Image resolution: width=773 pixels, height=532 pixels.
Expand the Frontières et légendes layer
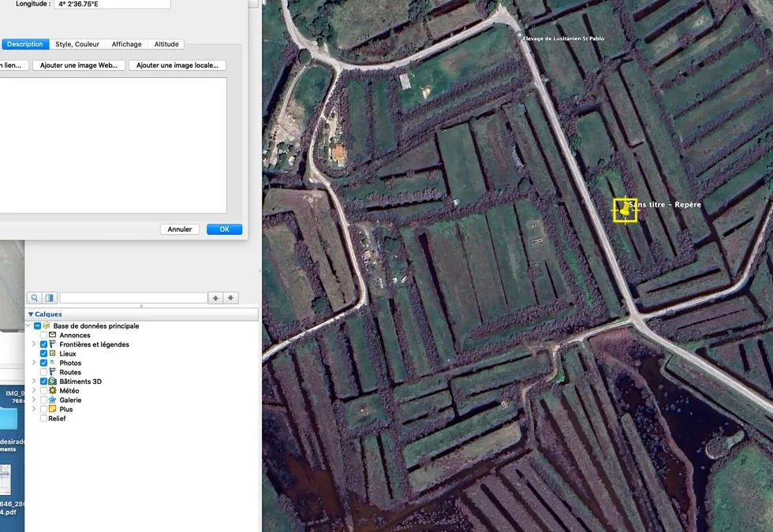33,344
